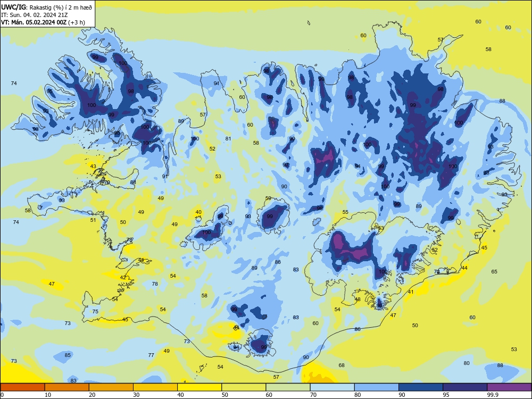Image resolution: width=532 pixels, height=399 pixels.
Task: Click the map value "85"
Action: point(68,355)
